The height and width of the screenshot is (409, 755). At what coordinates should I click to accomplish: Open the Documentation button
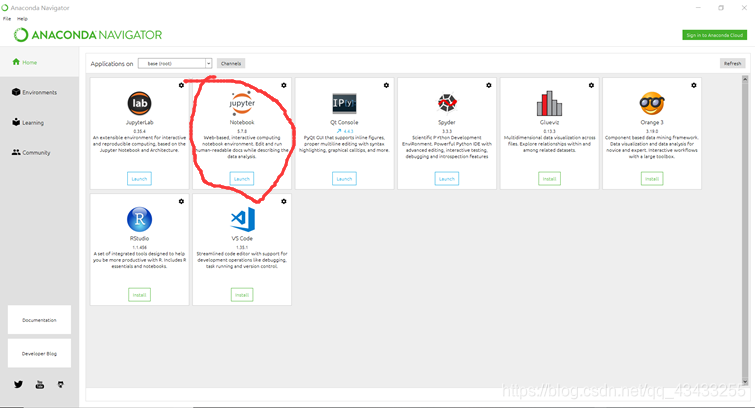tap(39, 320)
